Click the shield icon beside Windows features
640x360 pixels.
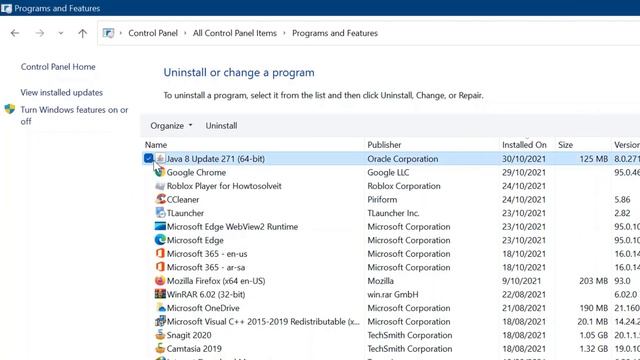pos(10,109)
